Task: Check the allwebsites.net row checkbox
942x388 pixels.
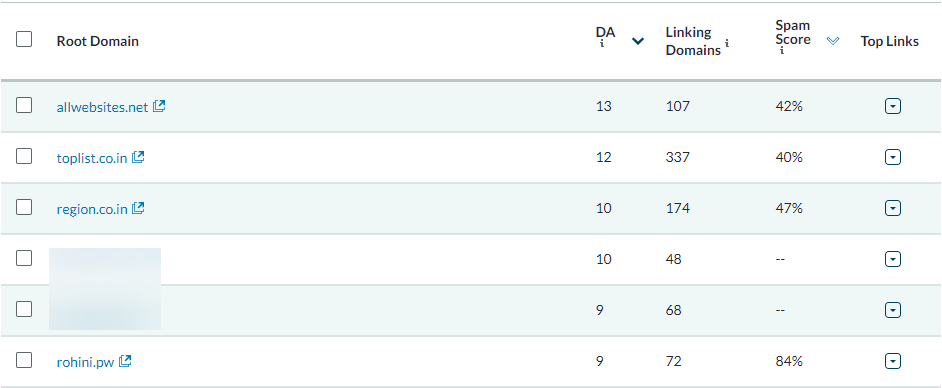Action: (x=24, y=106)
